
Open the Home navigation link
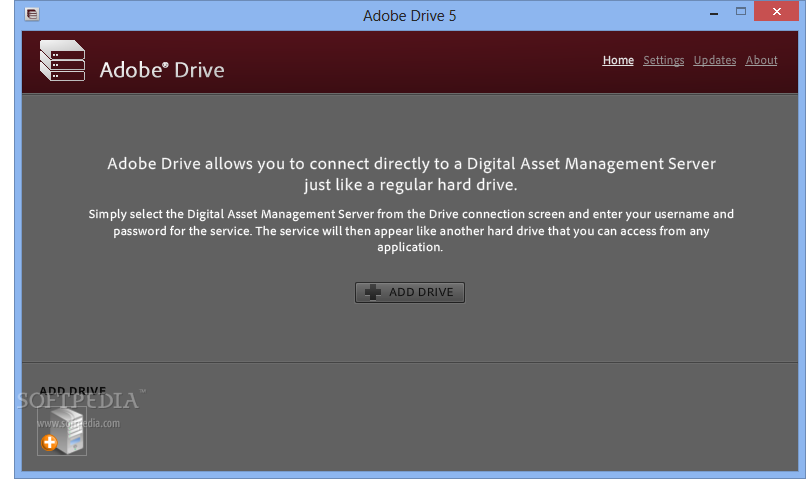(x=618, y=60)
